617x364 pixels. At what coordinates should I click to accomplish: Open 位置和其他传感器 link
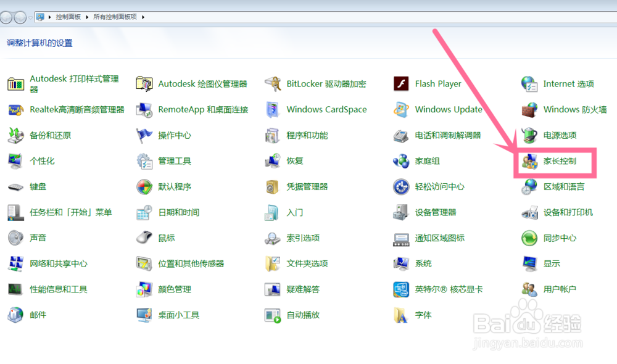pyautogui.click(x=191, y=263)
